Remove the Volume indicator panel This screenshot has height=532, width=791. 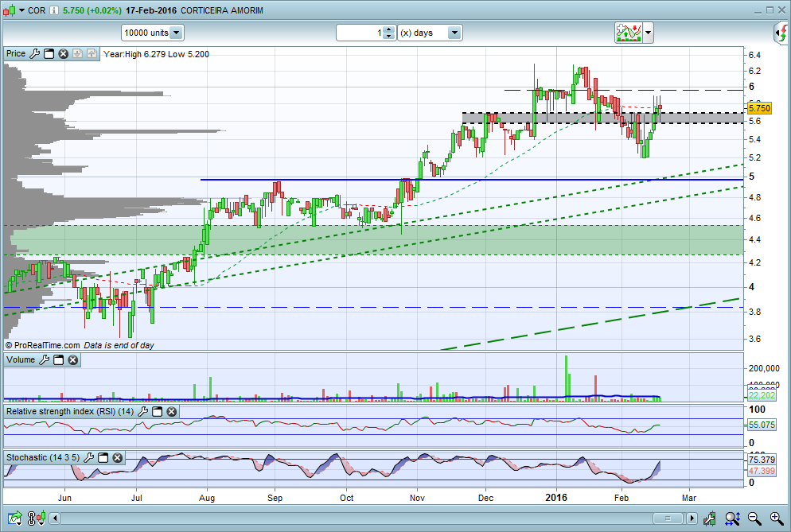point(73,359)
